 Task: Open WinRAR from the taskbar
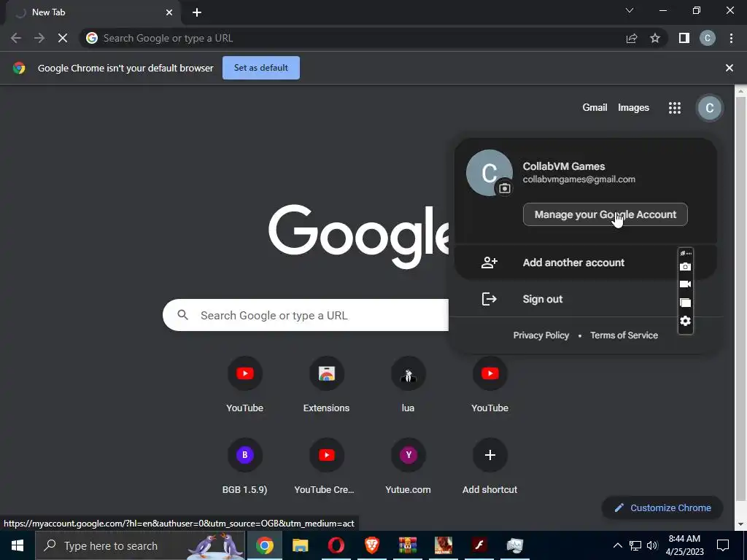click(x=407, y=545)
